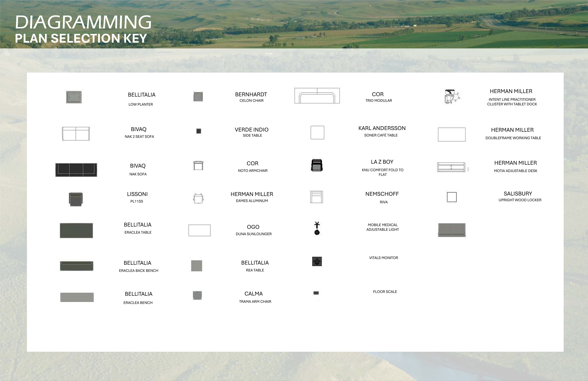Click the grey Eraclea bench symbol
This screenshot has width=588, height=381.
pyautogui.click(x=77, y=297)
